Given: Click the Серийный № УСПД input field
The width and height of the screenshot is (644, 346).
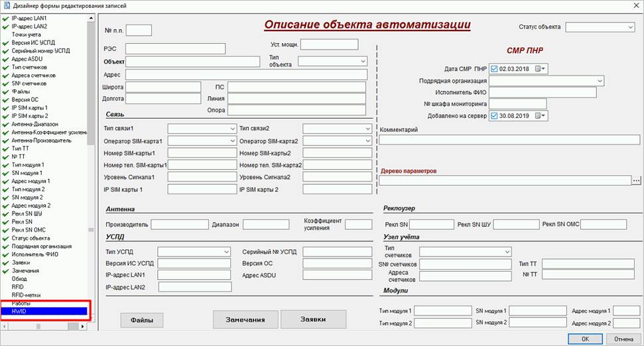Looking at the screenshot, I should 337,252.
